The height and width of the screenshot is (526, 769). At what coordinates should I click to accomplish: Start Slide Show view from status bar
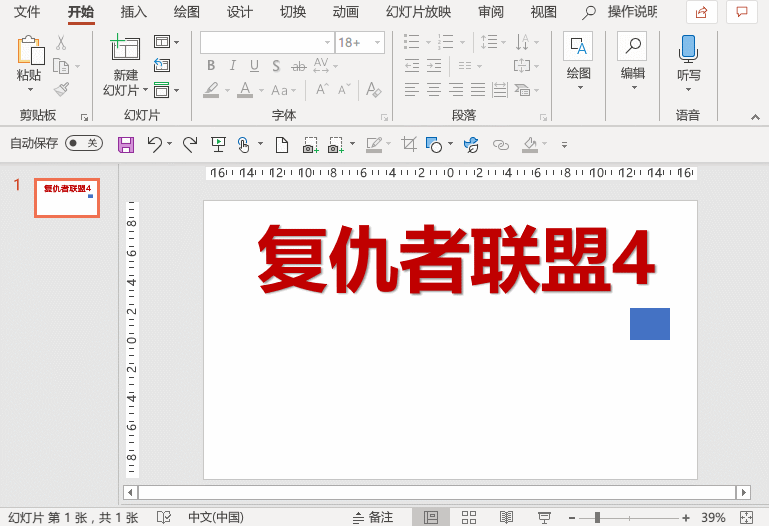click(x=544, y=517)
